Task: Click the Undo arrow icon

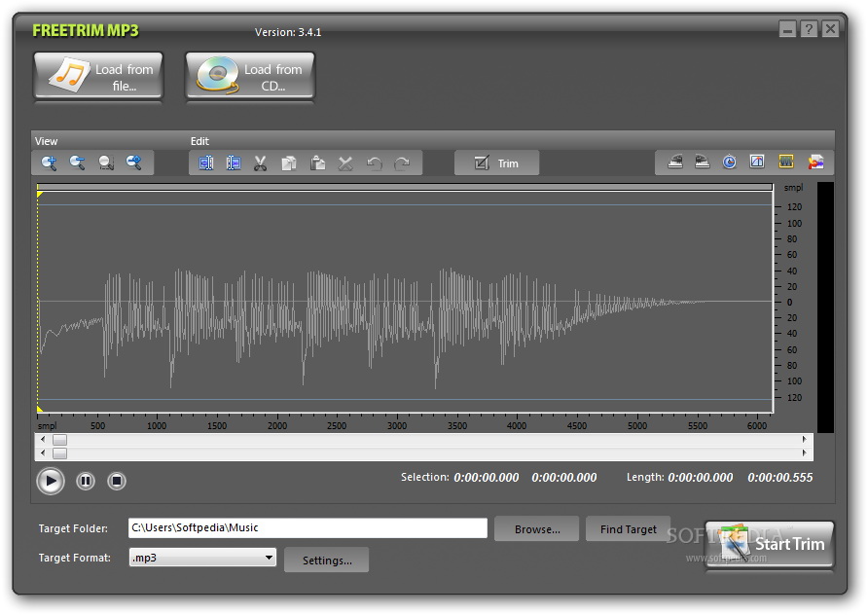Action: coord(374,163)
